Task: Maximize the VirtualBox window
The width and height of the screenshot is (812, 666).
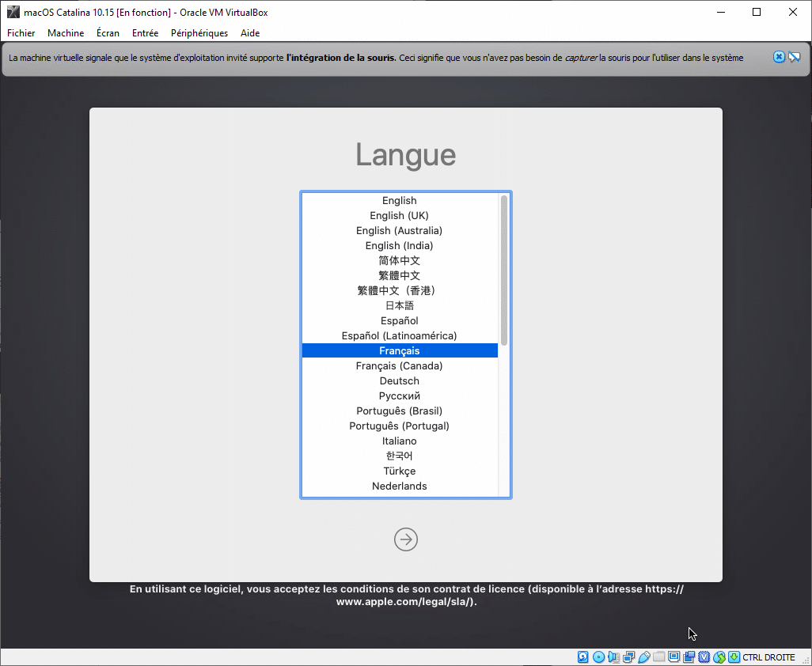Action: tap(757, 12)
